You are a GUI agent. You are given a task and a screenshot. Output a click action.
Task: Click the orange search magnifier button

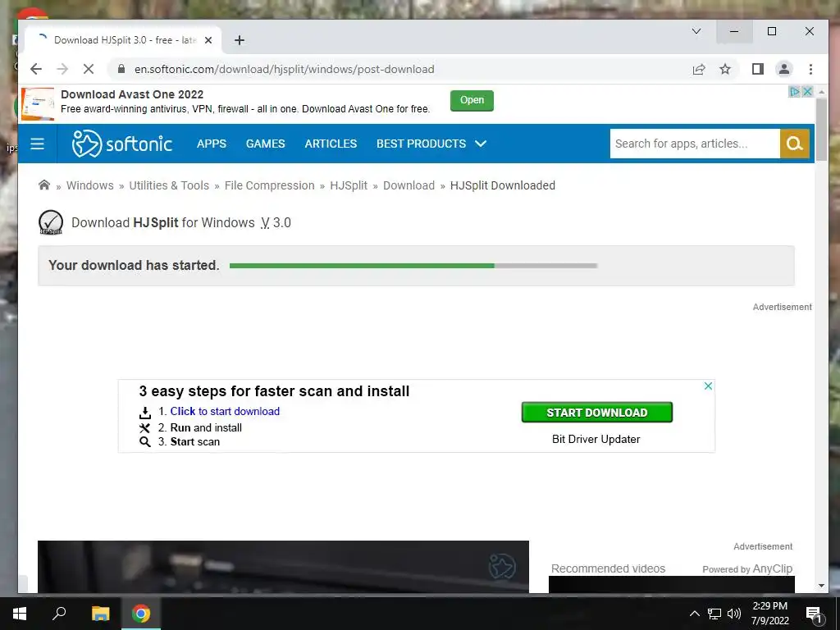tap(794, 144)
